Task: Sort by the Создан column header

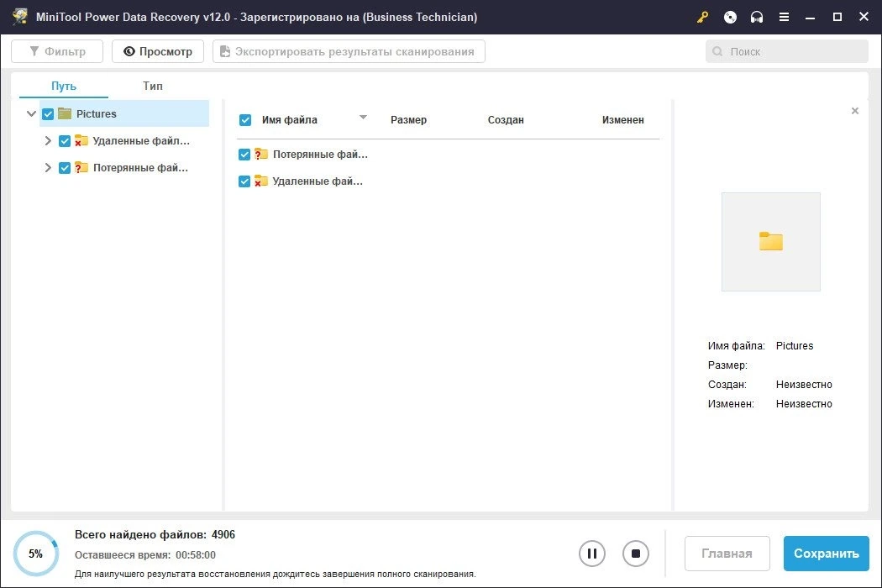Action: tap(506, 120)
